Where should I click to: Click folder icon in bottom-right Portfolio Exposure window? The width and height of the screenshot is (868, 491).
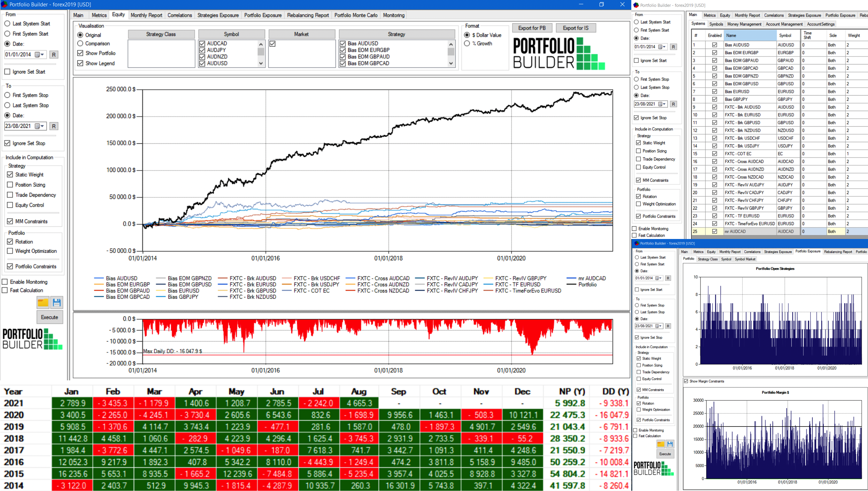pos(660,444)
